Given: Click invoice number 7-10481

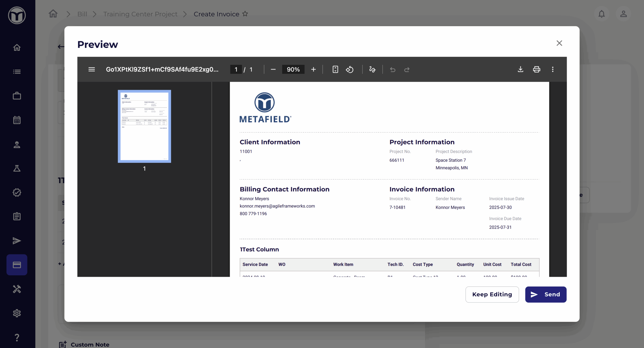Looking at the screenshot, I should coord(397,207).
